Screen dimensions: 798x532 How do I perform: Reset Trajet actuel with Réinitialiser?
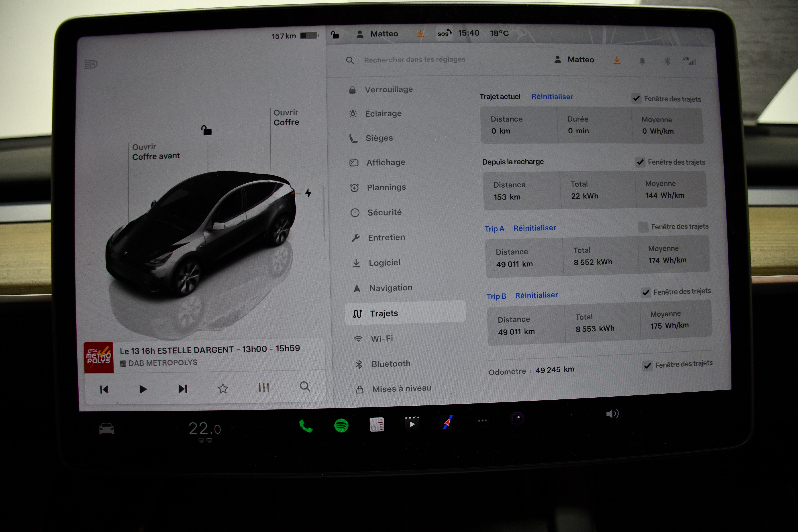coord(552,97)
